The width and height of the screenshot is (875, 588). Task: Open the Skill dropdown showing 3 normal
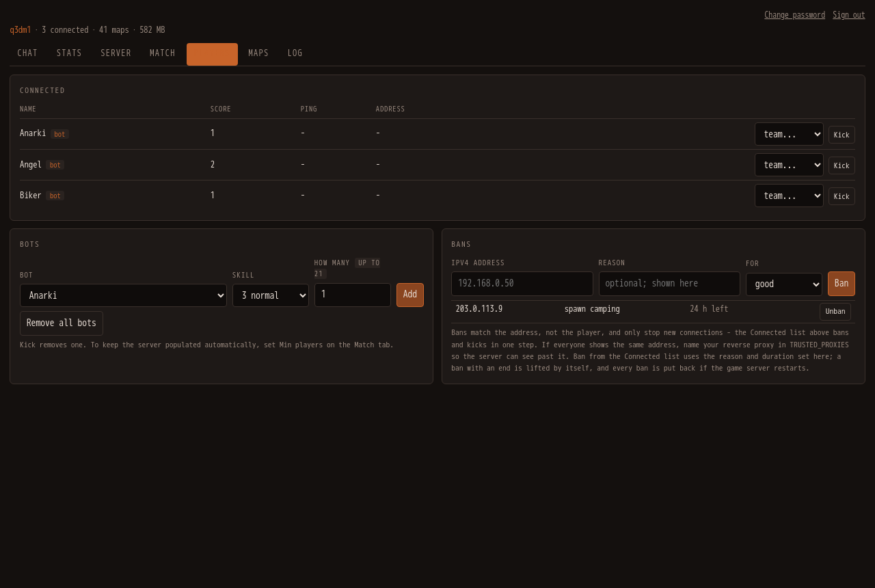click(271, 295)
